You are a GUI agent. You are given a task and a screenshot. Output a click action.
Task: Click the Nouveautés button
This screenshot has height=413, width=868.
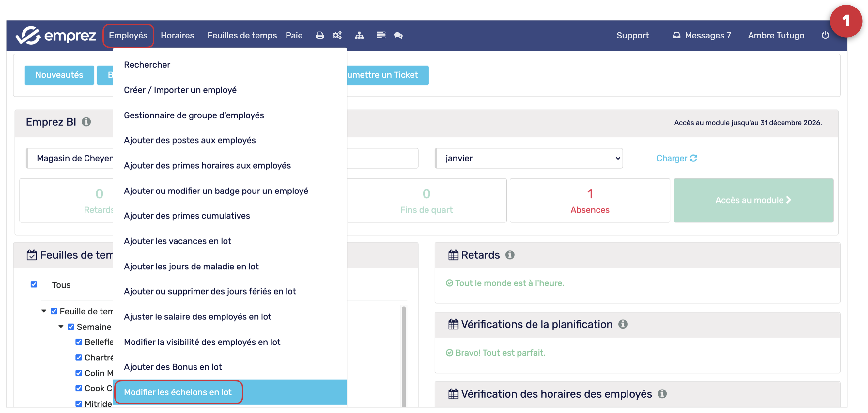pos(59,75)
